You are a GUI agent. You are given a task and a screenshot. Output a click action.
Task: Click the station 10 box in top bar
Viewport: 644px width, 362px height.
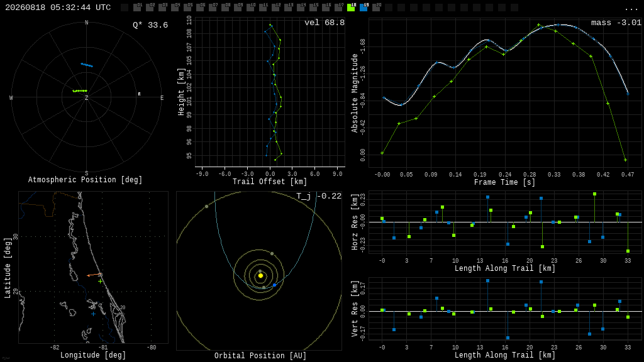[250, 7]
